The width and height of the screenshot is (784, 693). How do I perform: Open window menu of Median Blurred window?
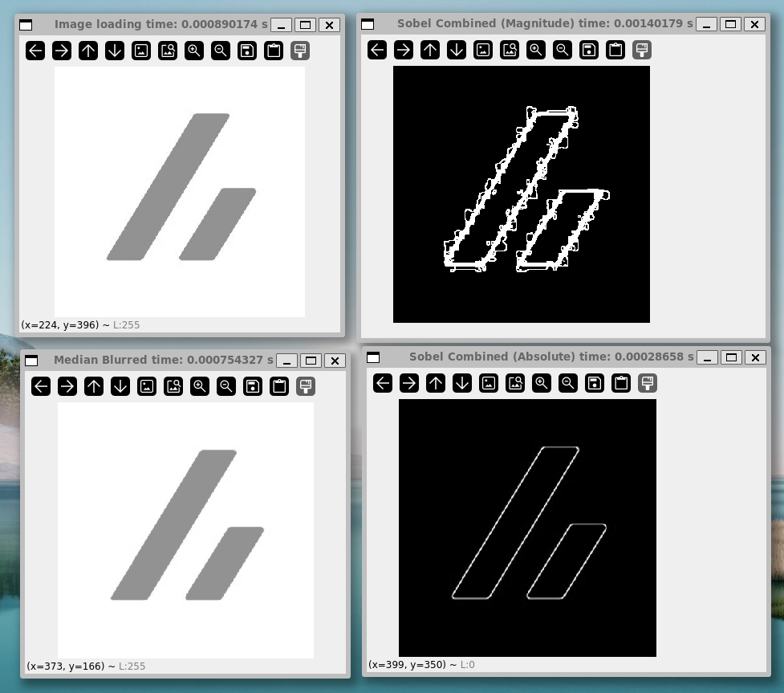click(x=31, y=361)
